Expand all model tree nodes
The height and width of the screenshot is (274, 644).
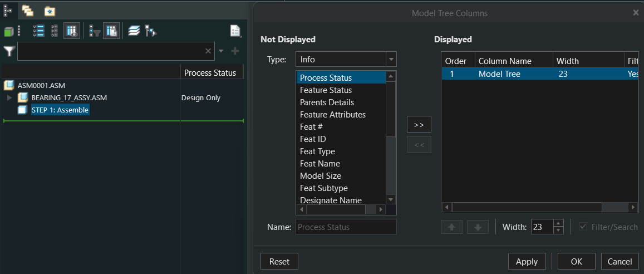38,31
